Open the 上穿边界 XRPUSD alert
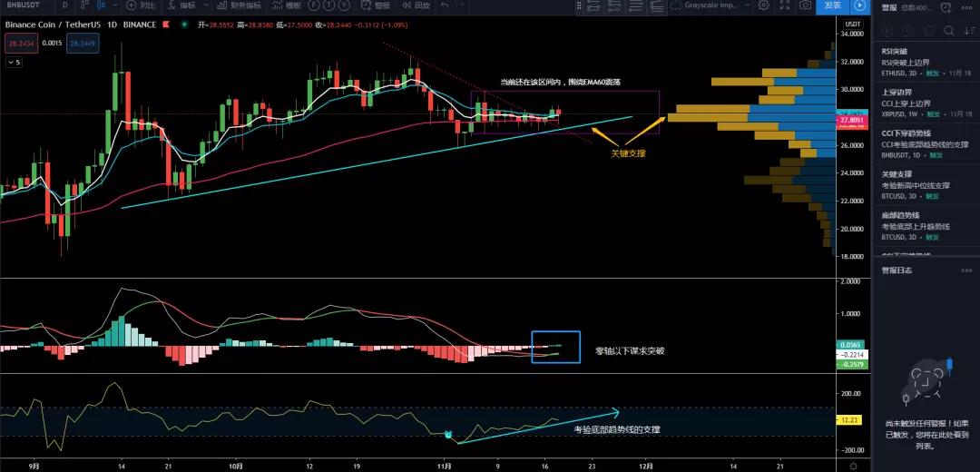The height and width of the screenshot is (472, 980). (925, 103)
